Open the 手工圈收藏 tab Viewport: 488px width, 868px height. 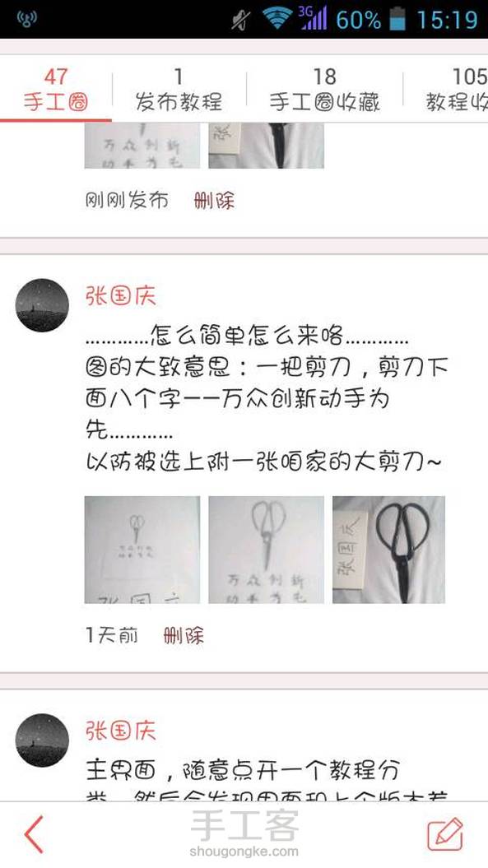tap(324, 89)
